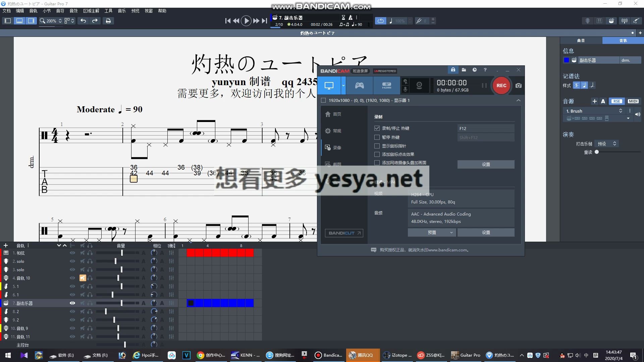The width and height of the screenshot is (644, 362).
Task: Open the Bandicam 录像 Video section
Action: [x=333, y=148]
